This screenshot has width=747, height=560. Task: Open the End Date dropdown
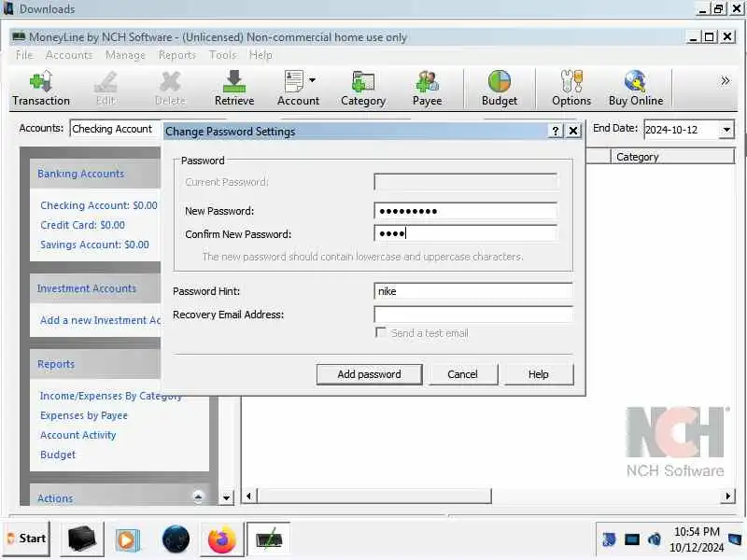click(726, 130)
